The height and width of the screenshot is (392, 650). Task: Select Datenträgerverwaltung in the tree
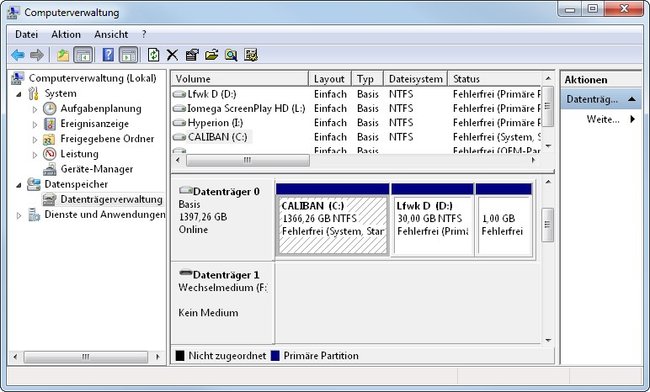pos(111,199)
